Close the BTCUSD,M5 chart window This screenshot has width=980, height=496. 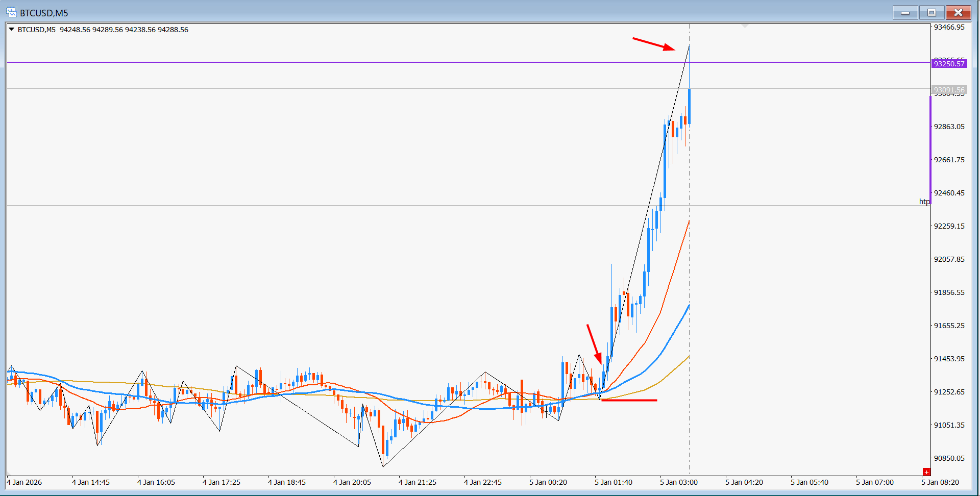pos(958,13)
